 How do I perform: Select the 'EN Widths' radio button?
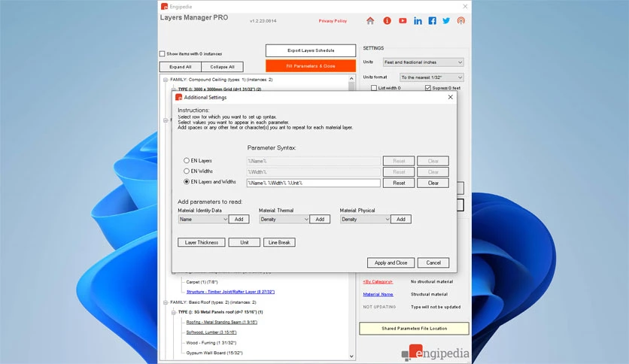click(187, 171)
